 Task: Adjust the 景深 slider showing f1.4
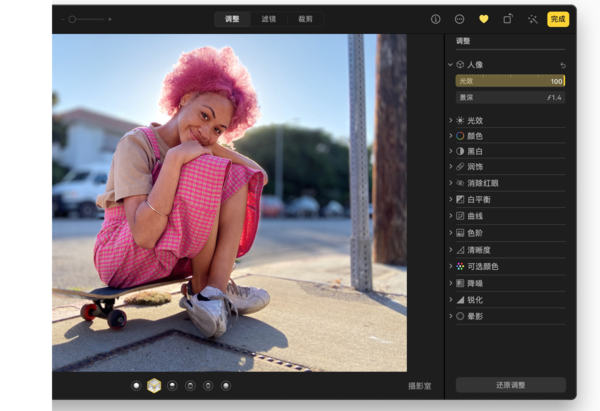coord(510,98)
